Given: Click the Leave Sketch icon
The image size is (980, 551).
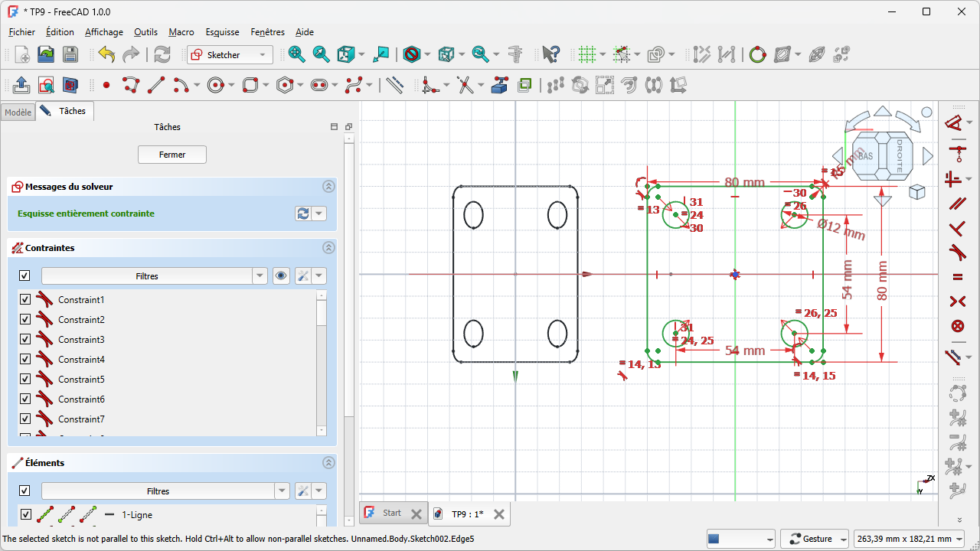Looking at the screenshot, I should coord(21,85).
